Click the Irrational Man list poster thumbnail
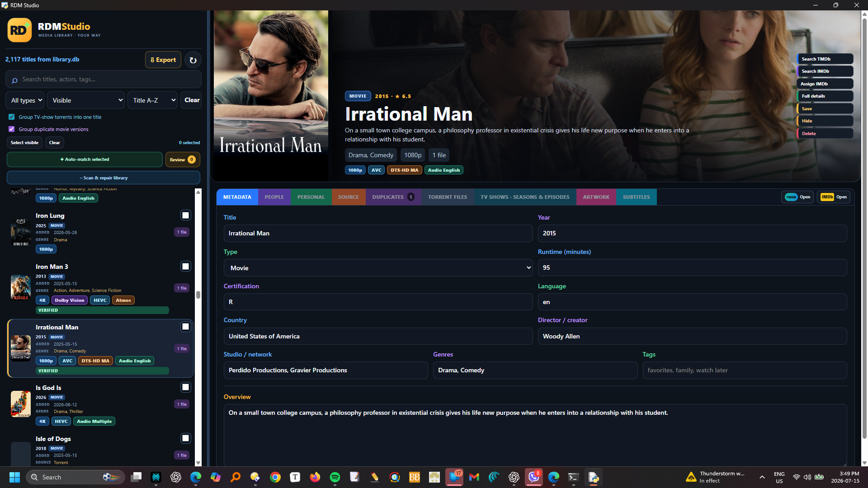The image size is (868, 488). pyautogui.click(x=21, y=348)
